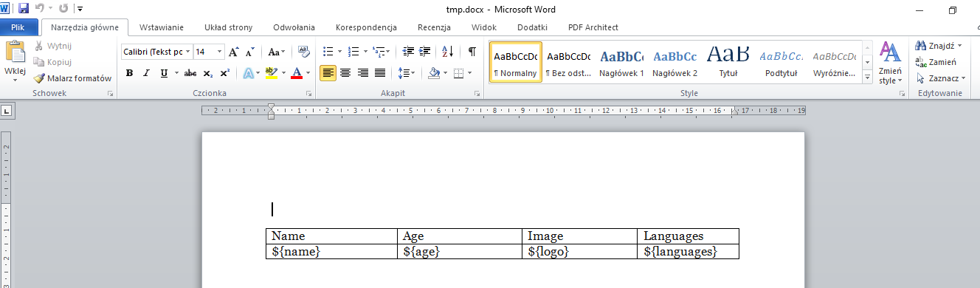
Task: Click the ${languages} table cell
Action: pos(689,252)
